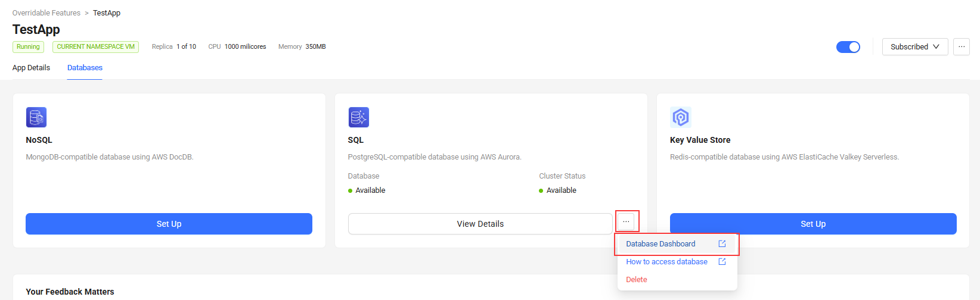This screenshot has height=300, width=980.
Task: Click Set Up on the NoSQL card
Action: (x=169, y=224)
